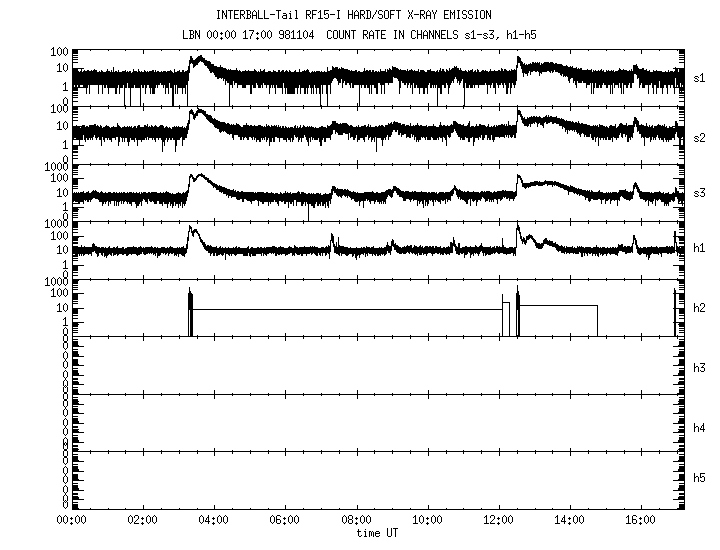Select the 12:00 time axis label

(x=499, y=521)
